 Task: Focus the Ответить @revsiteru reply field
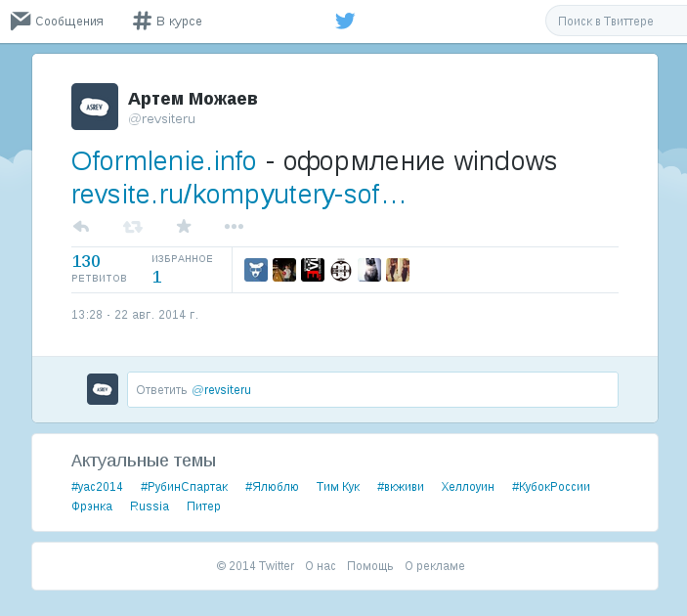pos(373,390)
